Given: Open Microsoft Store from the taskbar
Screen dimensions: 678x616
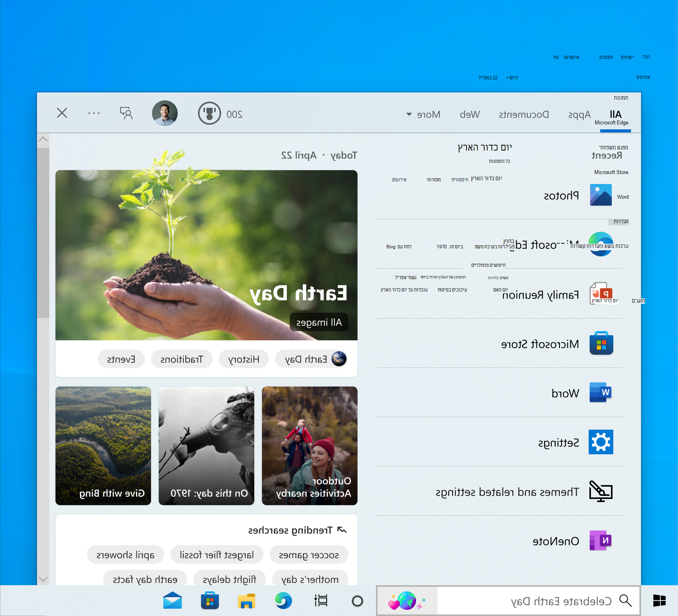Looking at the screenshot, I should tap(210, 601).
